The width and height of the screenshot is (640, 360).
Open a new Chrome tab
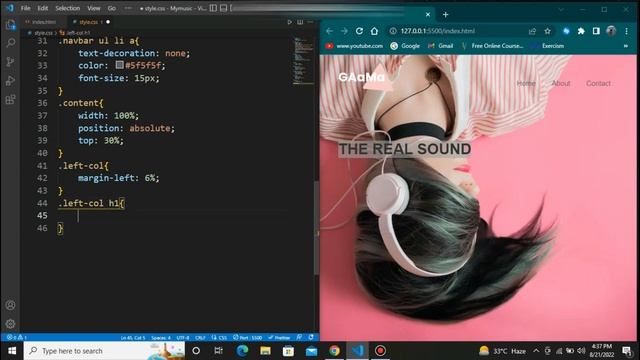[x=445, y=15]
